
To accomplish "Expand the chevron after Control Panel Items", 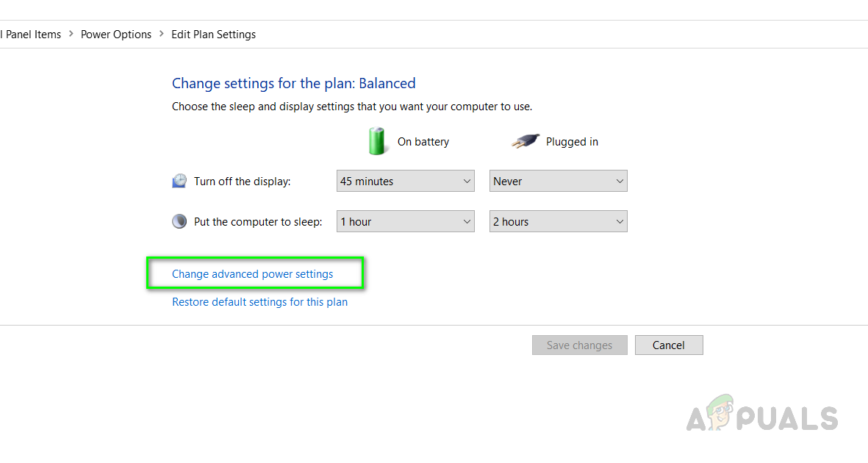I will [71, 35].
